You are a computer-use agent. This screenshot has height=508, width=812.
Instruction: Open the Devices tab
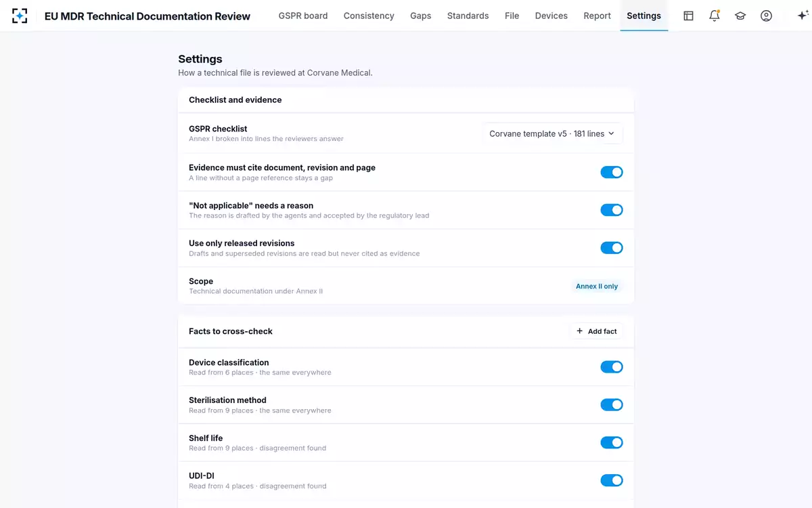[x=551, y=16]
